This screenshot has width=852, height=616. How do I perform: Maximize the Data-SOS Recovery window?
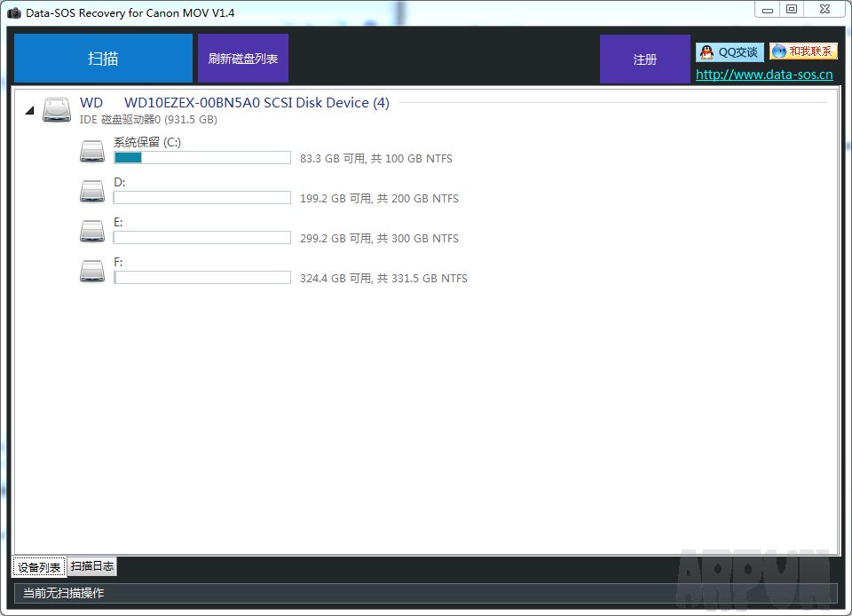pyautogui.click(x=792, y=9)
